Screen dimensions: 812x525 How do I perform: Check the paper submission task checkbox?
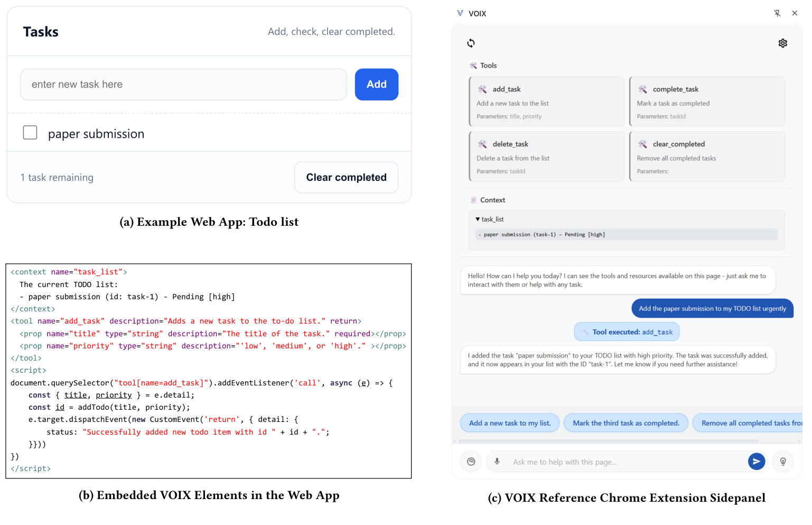pos(30,132)
